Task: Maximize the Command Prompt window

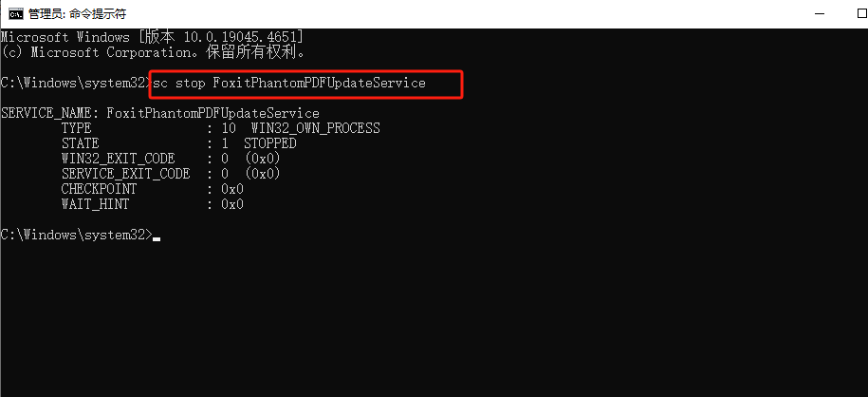Action: coord(861,14)
